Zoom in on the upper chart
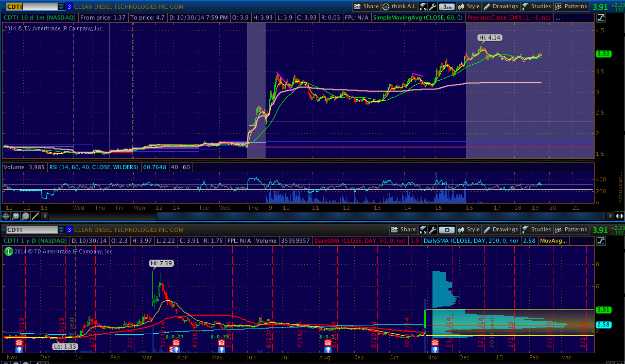The width and height of the screenshot is (625, 364). (16, 216)
